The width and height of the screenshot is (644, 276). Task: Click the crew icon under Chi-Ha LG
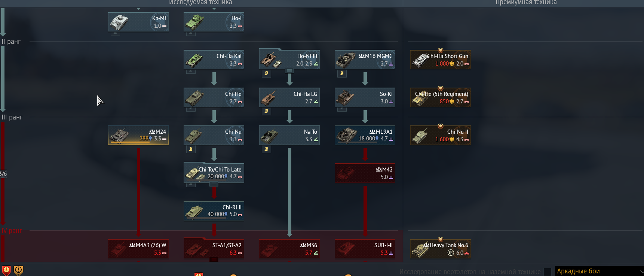coord(266,111)
